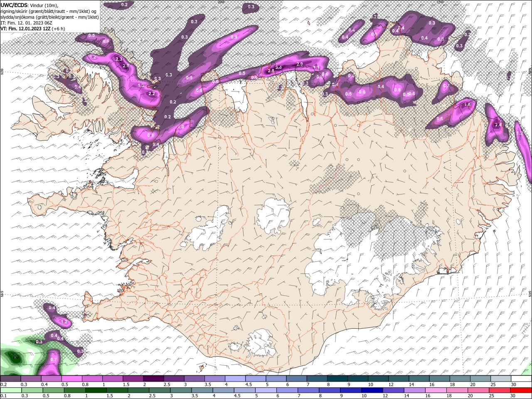The height and width of the screenshot is (399, 532).
Task: Click the 'rigning/skúrir' legend description line
Action: [49, 11]
